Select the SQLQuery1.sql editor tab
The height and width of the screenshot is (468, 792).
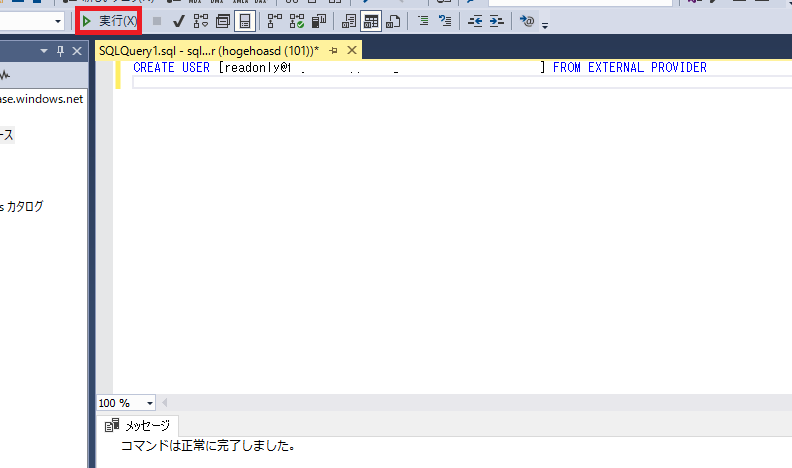point(209,51)
